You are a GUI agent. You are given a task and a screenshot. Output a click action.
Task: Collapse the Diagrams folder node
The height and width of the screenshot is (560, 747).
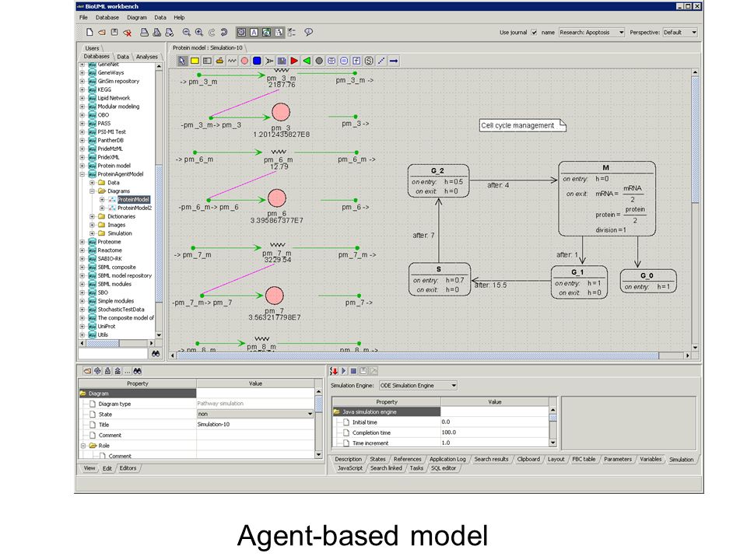(92, 191)
